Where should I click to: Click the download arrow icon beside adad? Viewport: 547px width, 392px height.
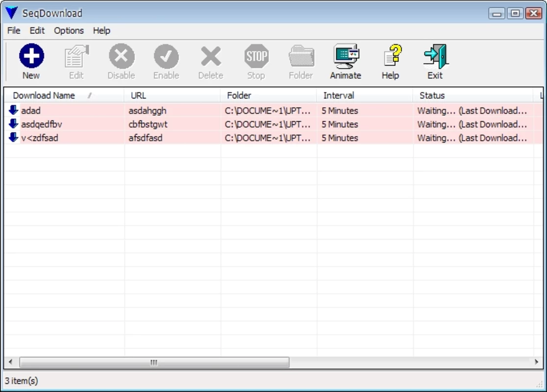pyautogui.click(x=13, y=110)
